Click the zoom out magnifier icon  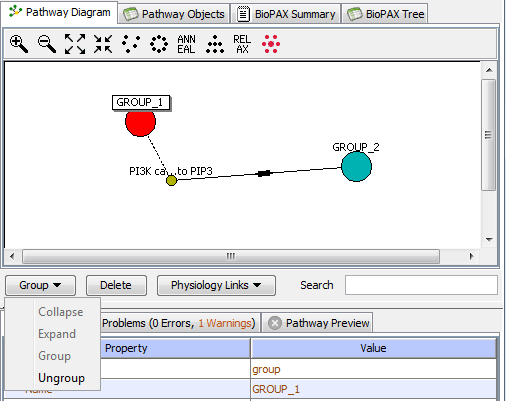click(47, 44)
